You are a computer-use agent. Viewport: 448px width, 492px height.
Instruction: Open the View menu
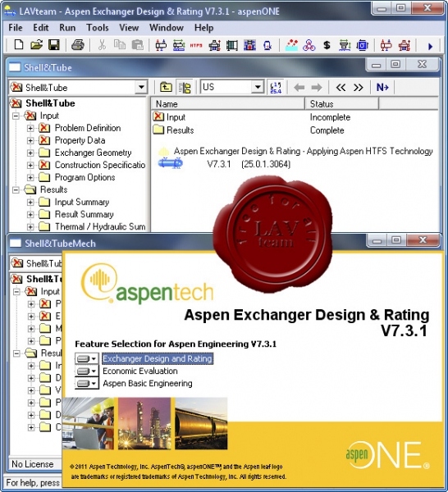pos(129,28)
